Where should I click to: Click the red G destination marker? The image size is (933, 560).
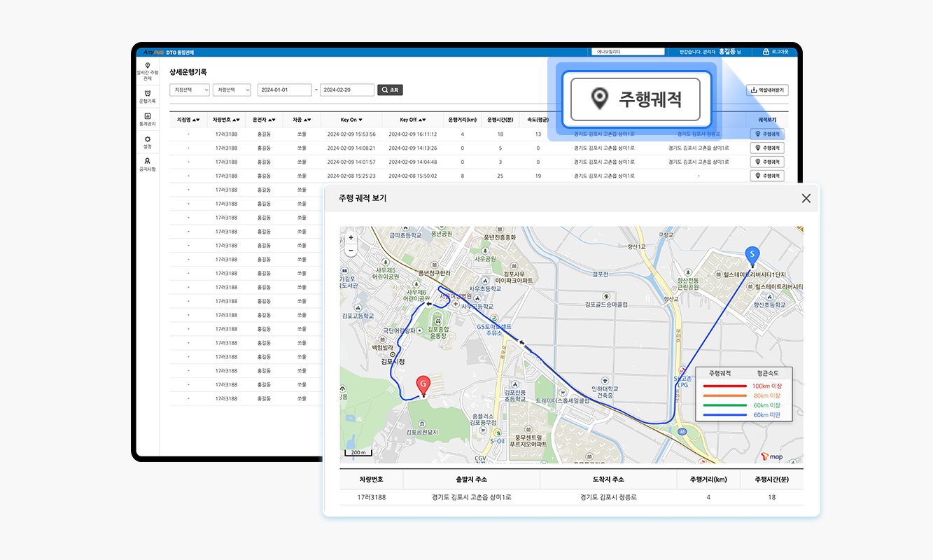423,385
